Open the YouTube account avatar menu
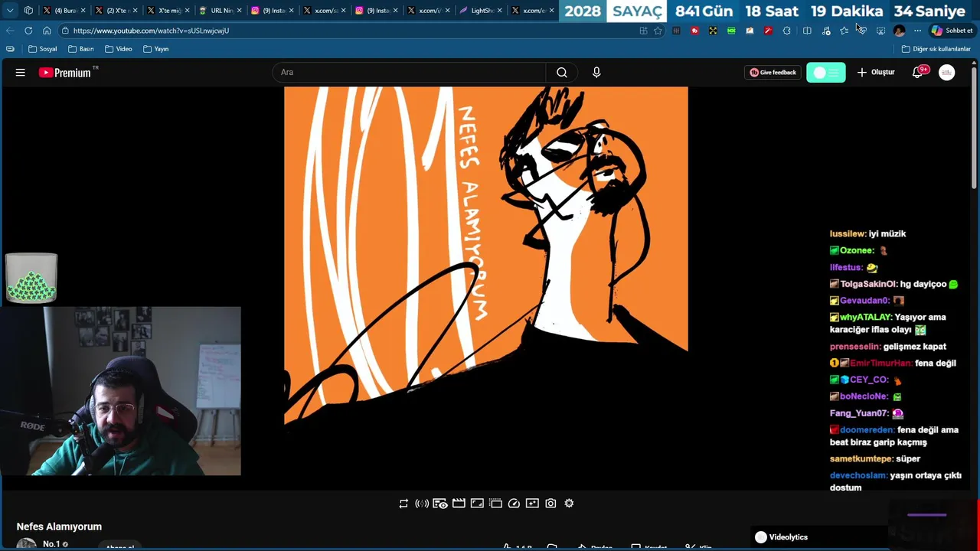The image size is (980, 551). tap(947, 73)
